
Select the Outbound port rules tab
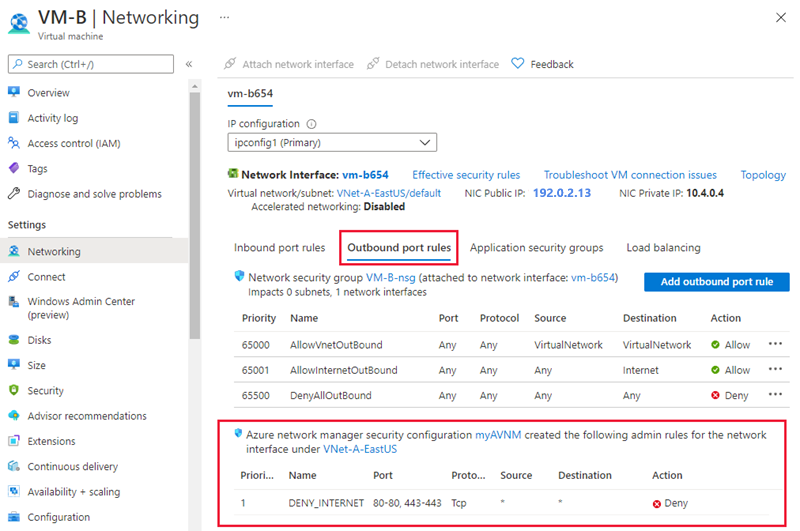[399, 247]
